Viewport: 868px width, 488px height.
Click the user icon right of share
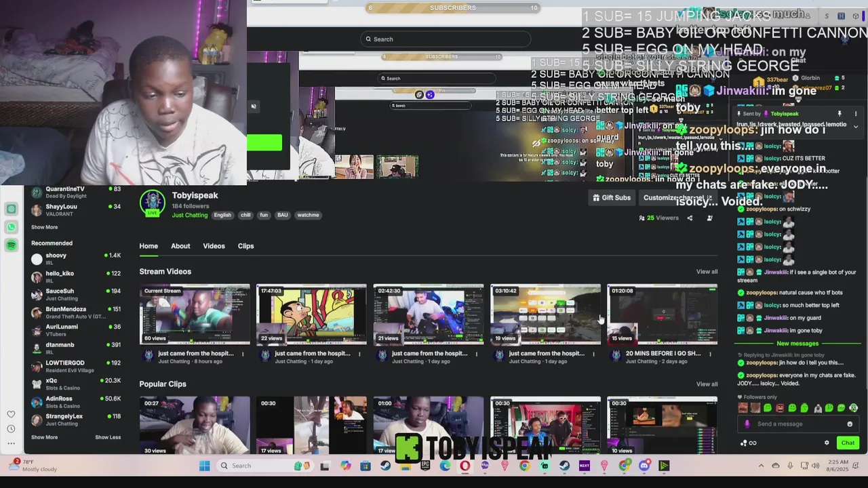[x=710, y=218]
